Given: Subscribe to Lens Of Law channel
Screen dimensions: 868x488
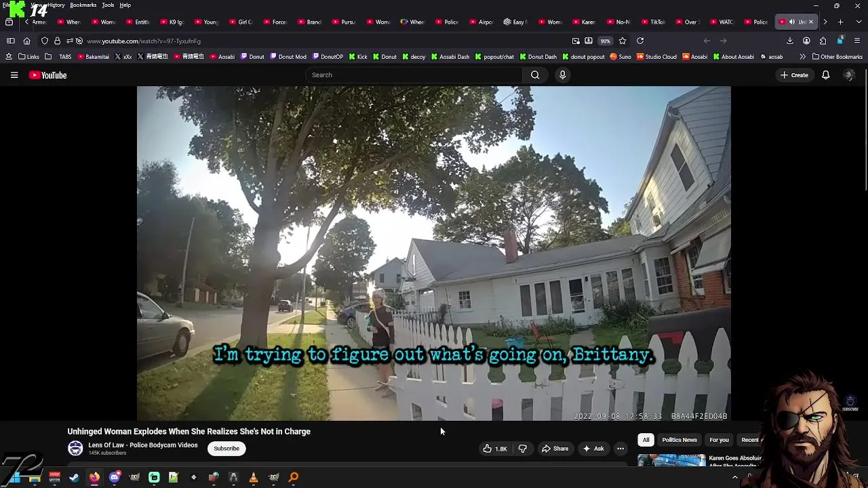Looking at the screenshot, I should pos(226,449).
